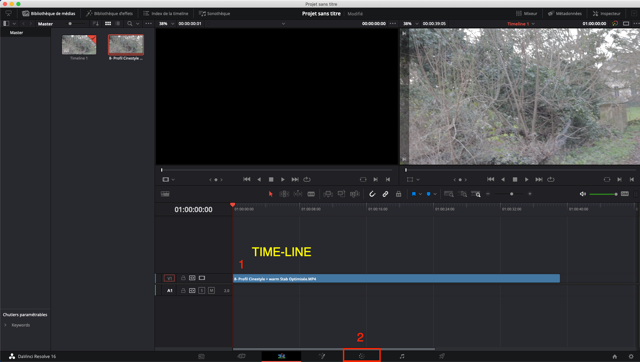
Task: Click the Detail Zoom icon
Action: pos(463,194)
